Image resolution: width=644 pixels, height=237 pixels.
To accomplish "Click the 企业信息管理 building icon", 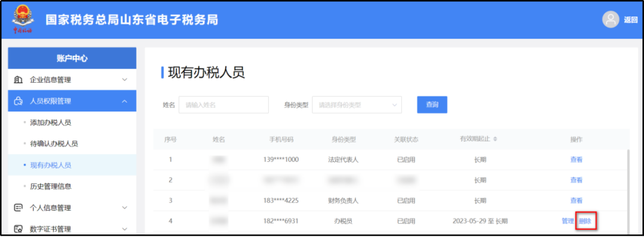I will click(18, 80).
